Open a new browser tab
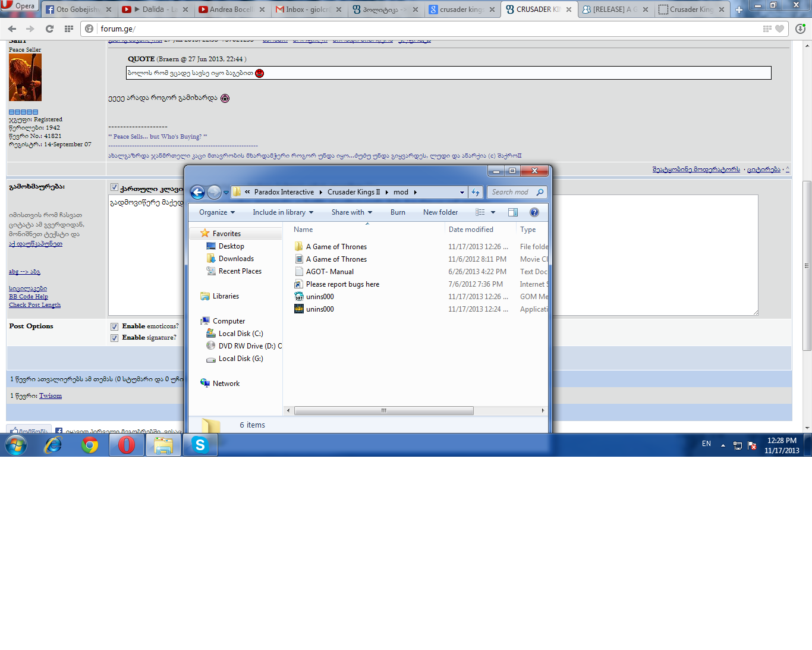Image resolution: width=812 pixels, height=650 pixels. pos(739,10)
